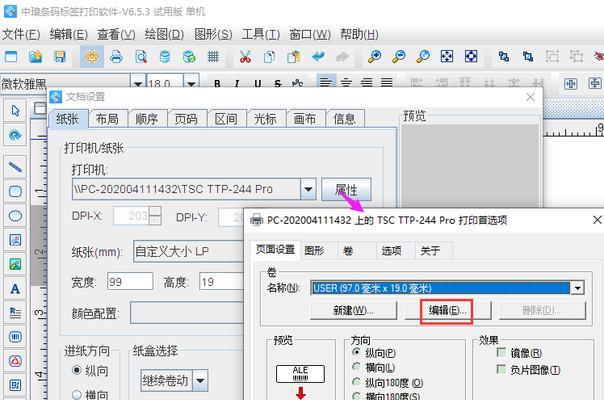Viewport: 604px width, 400px height.
Task: Enable the 负片图像 checkbox
Action: (501, 369)
